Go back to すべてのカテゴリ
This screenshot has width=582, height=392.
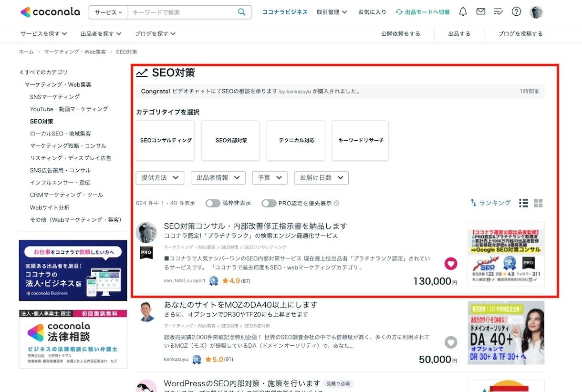pyautogui.click(x=43, y=72)
